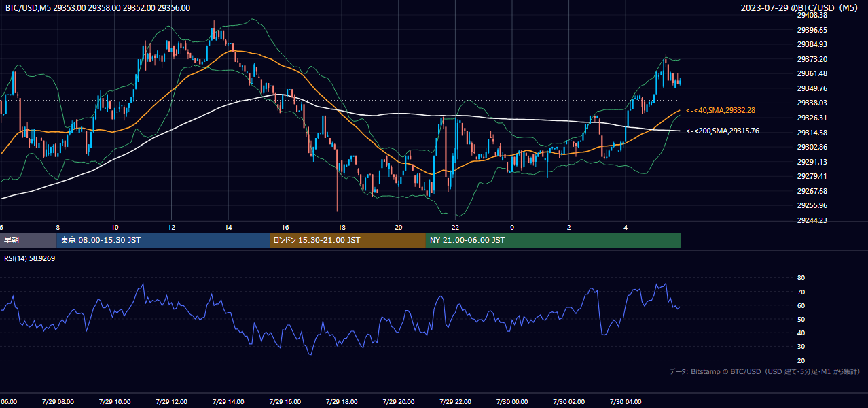Select the 早朝 session bar
The height and width of the screenshot is (408, 868).
pos(28,240)
